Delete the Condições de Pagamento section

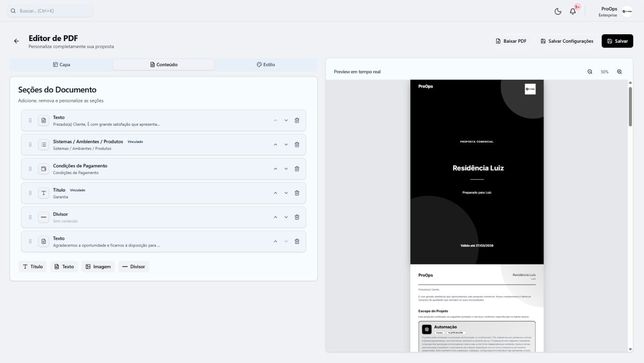(x=297, y=169)
